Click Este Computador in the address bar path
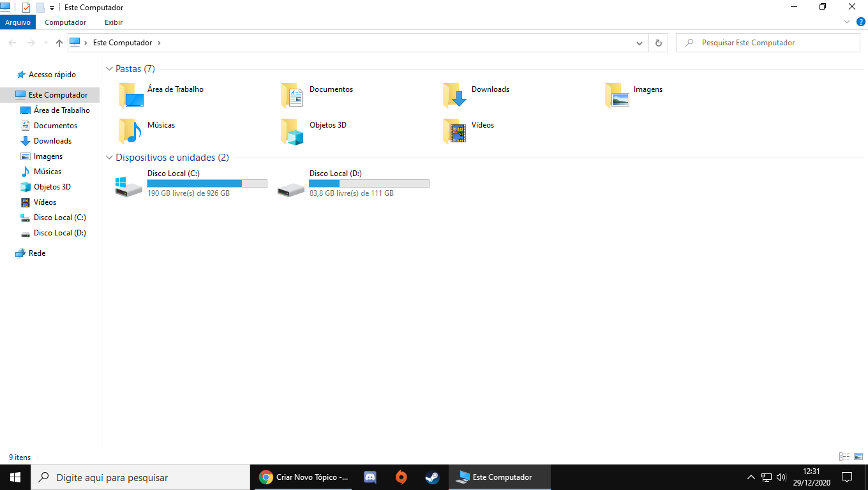The height and width of the screenshot is (490, 868). click(123, 43)
